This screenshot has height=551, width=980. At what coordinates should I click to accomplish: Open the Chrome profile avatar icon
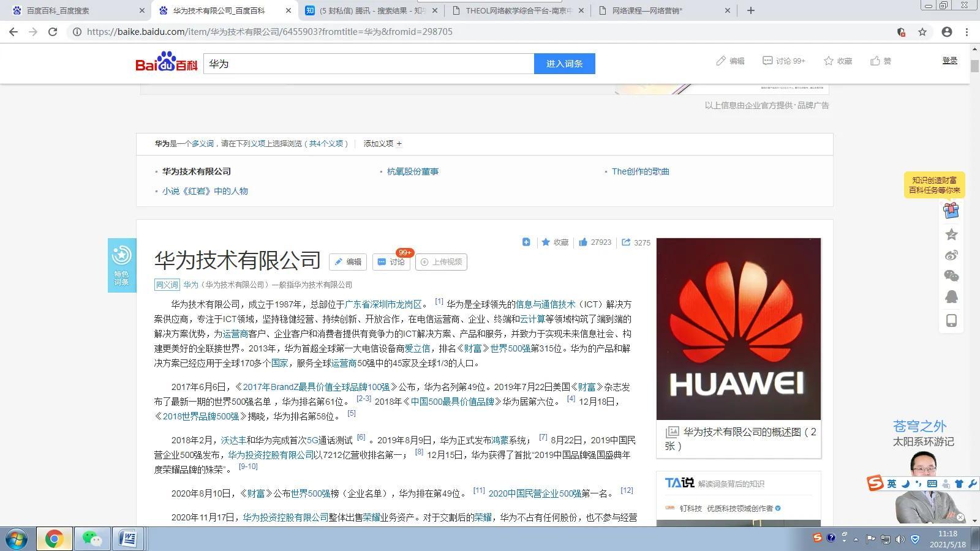(947, 32)
